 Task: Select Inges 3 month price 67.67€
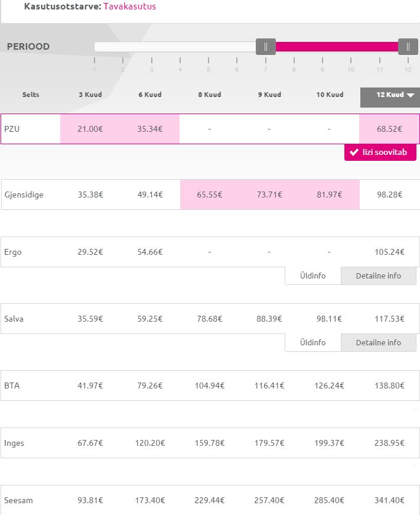(x=90, y=443)
